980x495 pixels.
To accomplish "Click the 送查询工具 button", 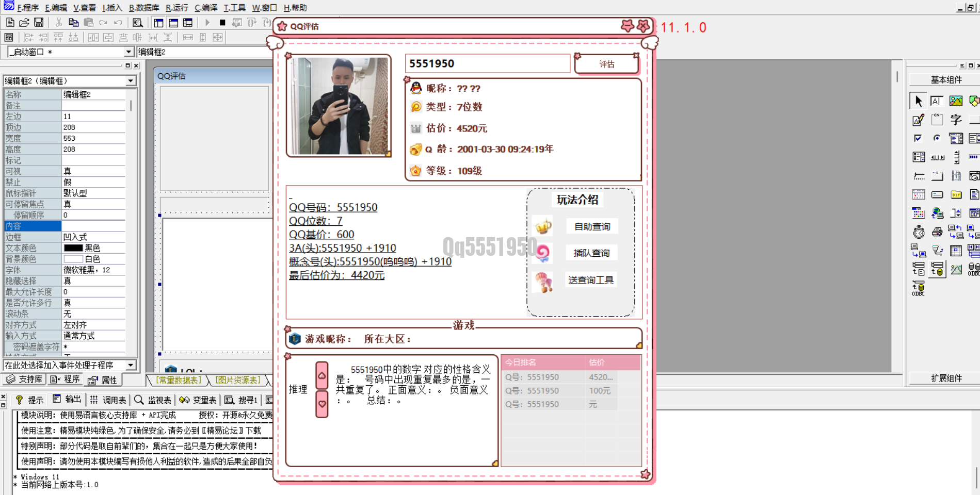I will click(x=591, y=280).
